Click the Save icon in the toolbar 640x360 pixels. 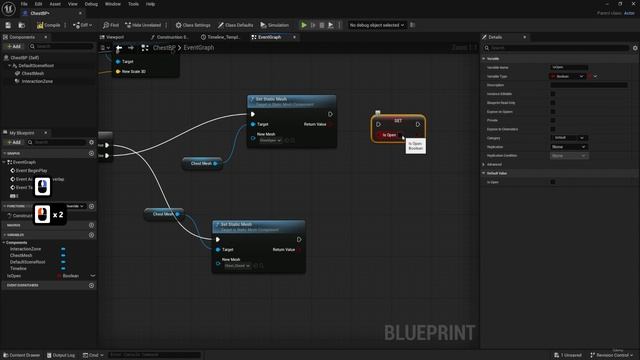8,25
